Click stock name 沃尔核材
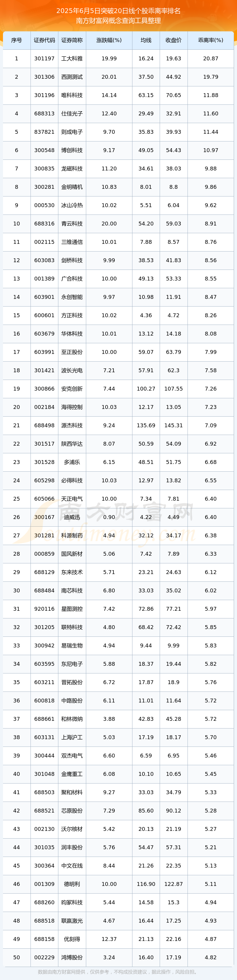The image size is (237, 980). tap(72, 829)
